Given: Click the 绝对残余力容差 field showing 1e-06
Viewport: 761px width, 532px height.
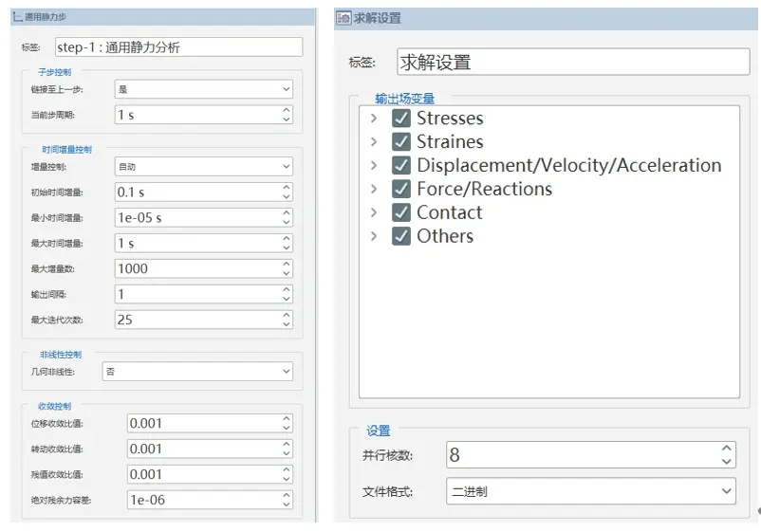Looking at the screenshot, I should pos(210,500).
